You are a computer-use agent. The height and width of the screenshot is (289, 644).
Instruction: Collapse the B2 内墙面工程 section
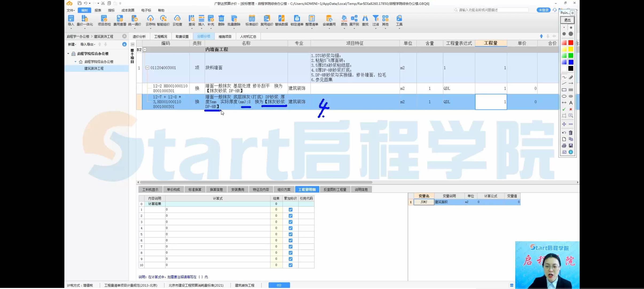click(x=145, y=50)
